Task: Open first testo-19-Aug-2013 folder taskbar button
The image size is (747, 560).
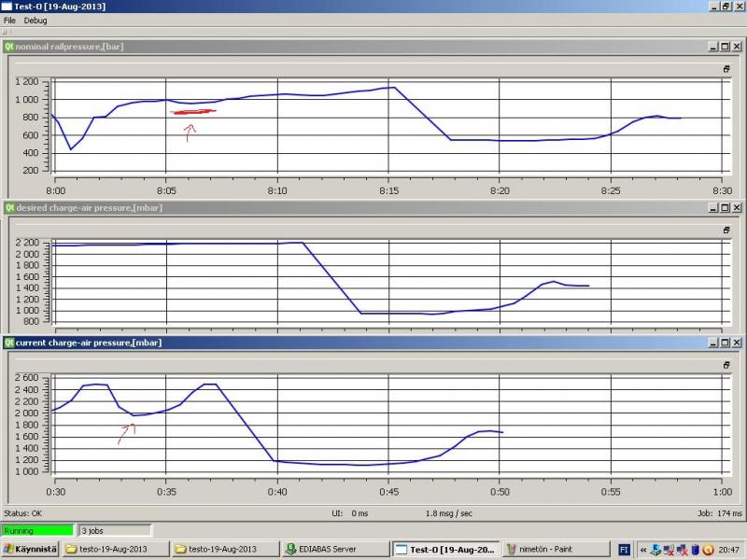Action: tap(114, 549)
